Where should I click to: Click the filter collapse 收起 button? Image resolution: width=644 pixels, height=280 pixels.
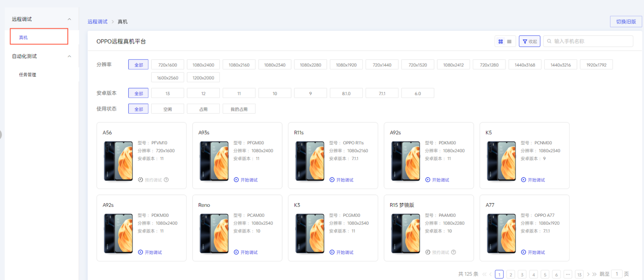point(529,41)
